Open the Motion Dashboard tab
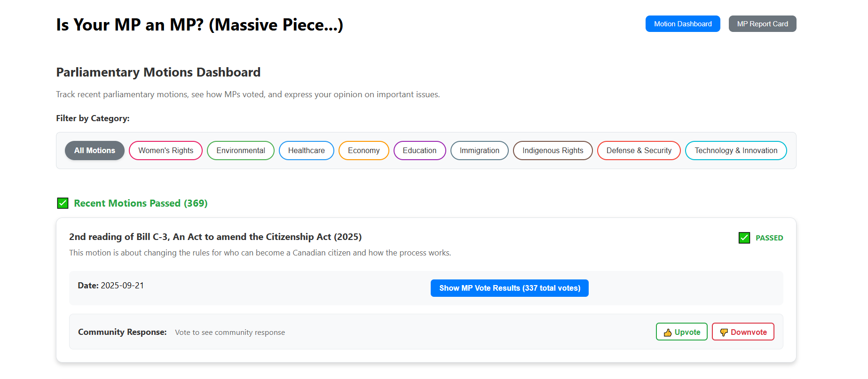This screenshot has width=868, height=379. tap(682, 24)
